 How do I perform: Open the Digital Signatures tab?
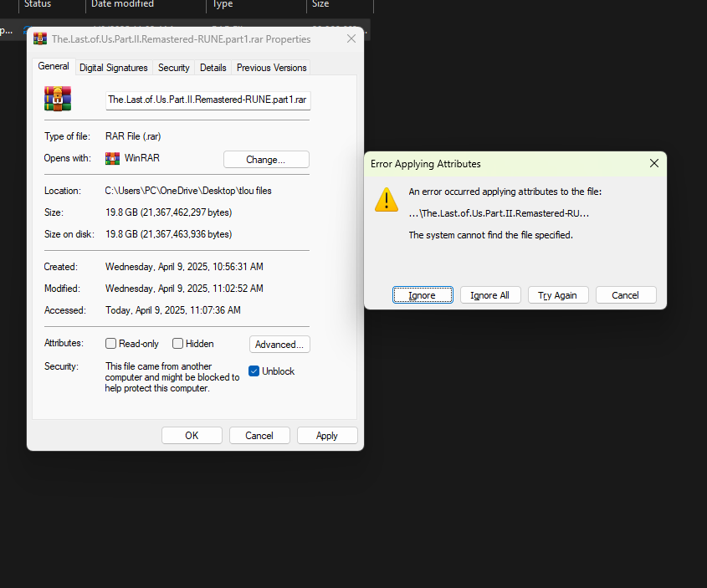pos(114,68)
